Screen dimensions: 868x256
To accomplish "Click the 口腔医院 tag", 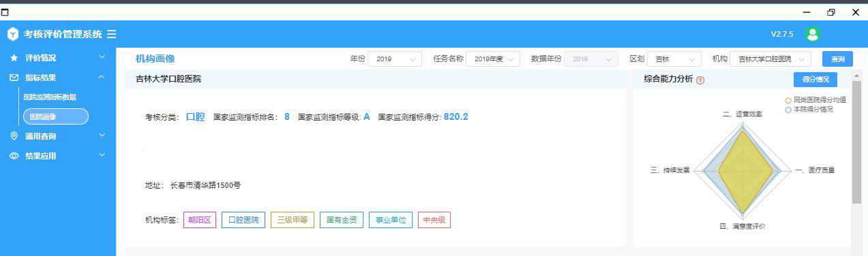I will coord(243,220).
